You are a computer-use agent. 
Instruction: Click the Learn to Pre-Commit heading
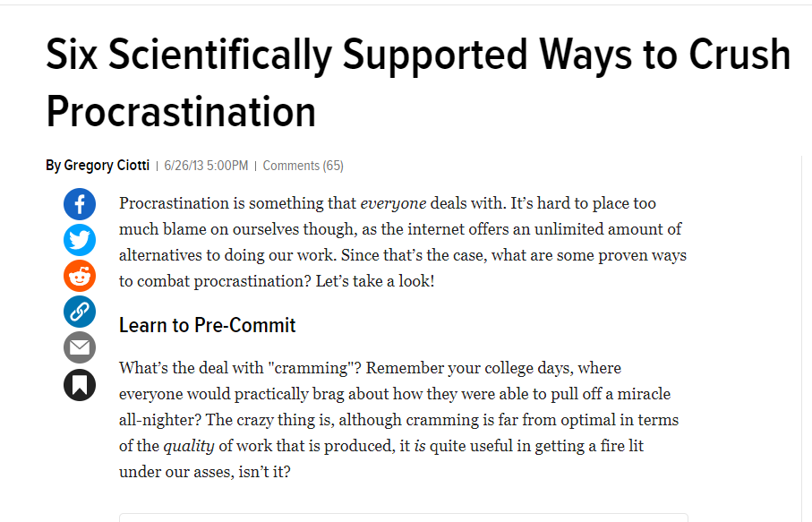207,325
